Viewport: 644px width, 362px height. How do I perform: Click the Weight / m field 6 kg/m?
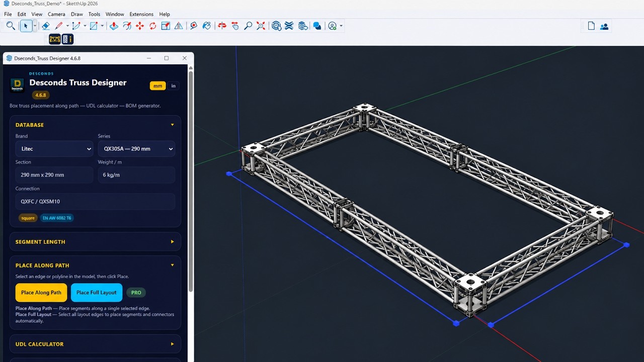pos(136,175)
